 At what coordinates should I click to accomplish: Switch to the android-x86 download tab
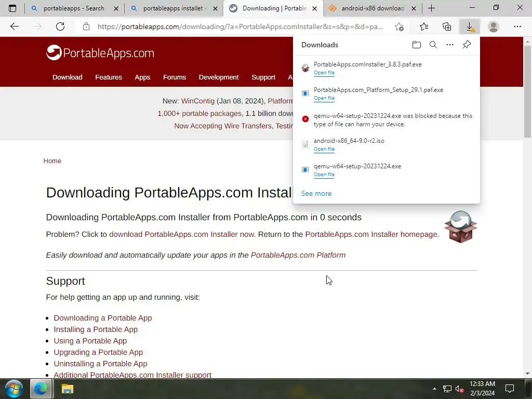373,8
